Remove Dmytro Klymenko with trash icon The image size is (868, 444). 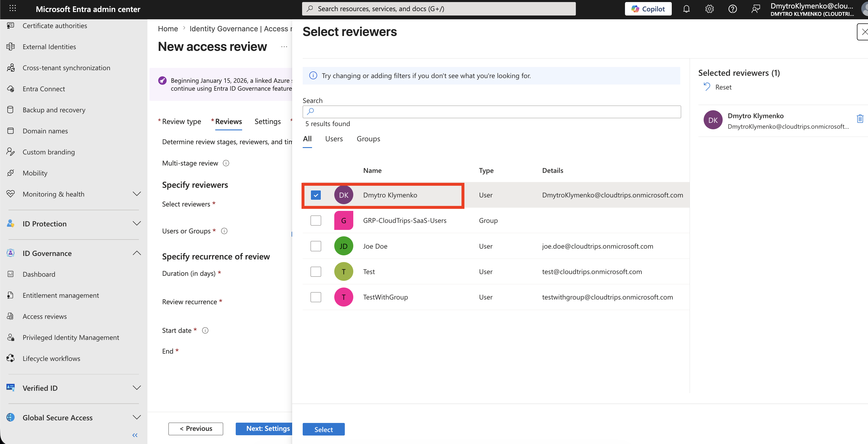point(860,119)
